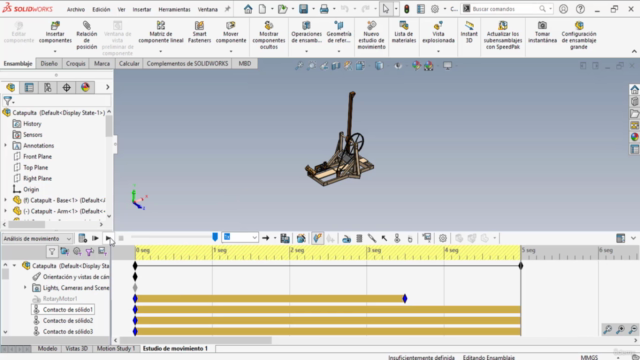
Task: Click playback time slider handle
Action: point(215,237)
